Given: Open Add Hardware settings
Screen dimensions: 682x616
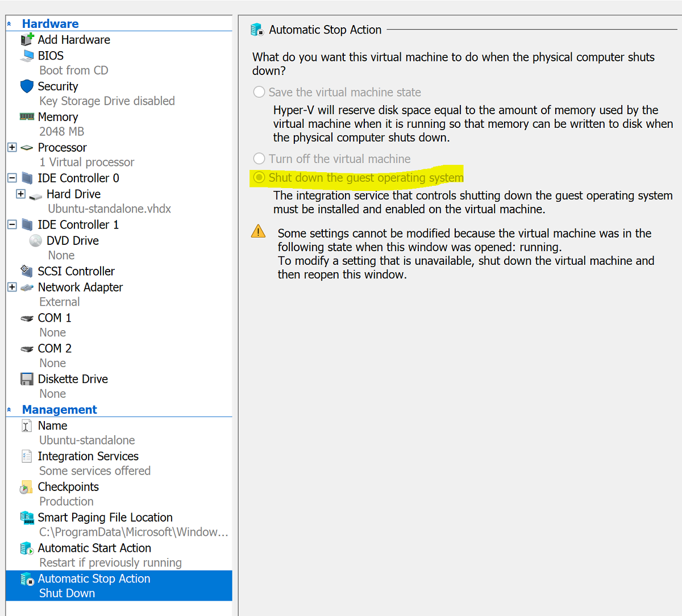Looking at the screenshot, I should point(74,40).
